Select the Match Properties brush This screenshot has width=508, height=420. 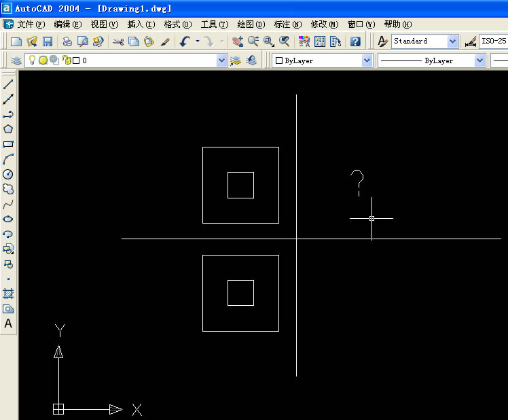(165, 41)
